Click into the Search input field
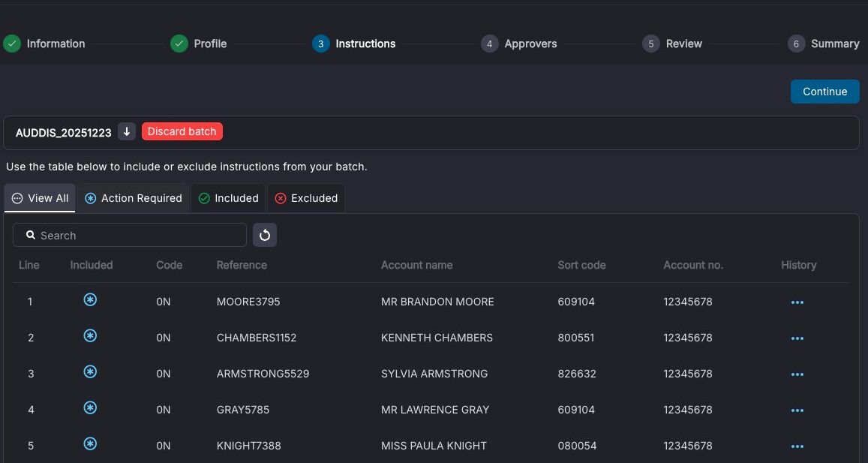This screenshot has height=463, width=868. coord(130,235)
